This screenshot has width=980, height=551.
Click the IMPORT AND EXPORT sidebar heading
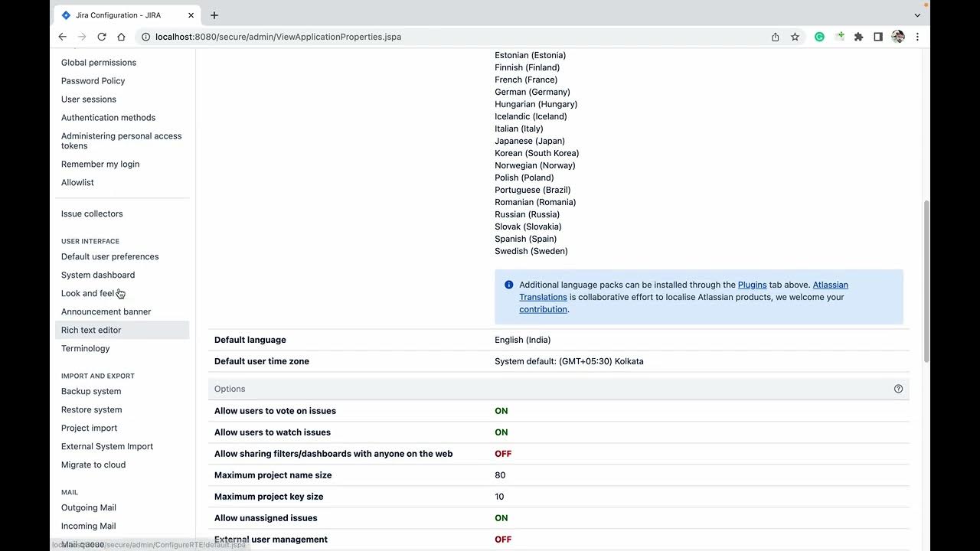tap(98, 376)
